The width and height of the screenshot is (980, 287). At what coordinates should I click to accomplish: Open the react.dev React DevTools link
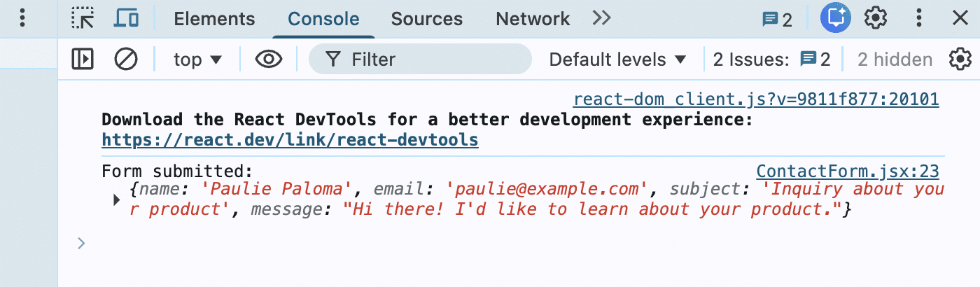point(290,140)
